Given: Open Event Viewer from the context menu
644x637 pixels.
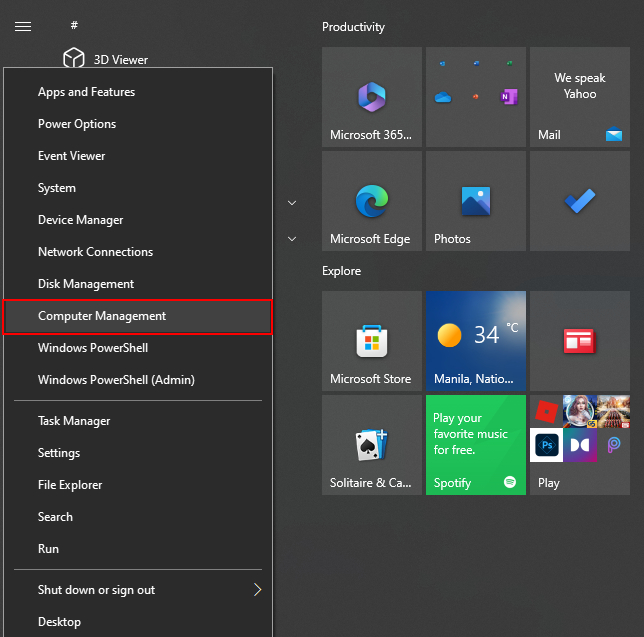Looking at the screenshot, I should pos(138,156).
